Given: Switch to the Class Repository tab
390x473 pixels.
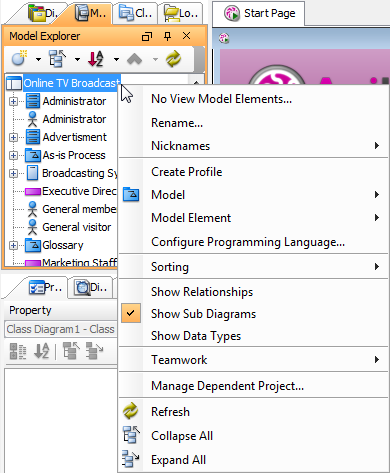Looking at the screenshot, I should [x=135, y=13].
